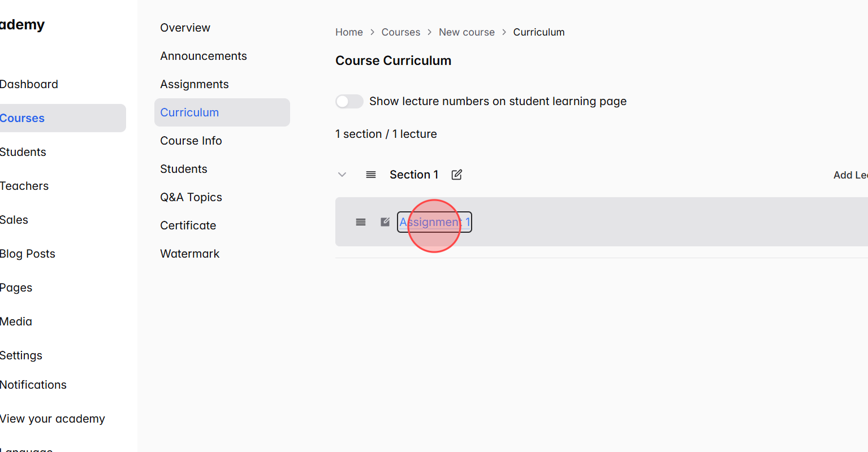
Task: Click inside the Assignment 1 title field
Action: point(434,221)
